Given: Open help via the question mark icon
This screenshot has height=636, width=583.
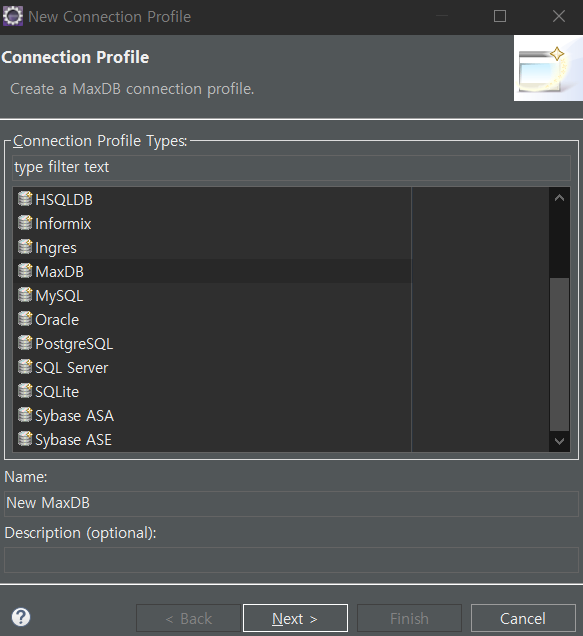Looking at the screenshot, I should [21, 617].
